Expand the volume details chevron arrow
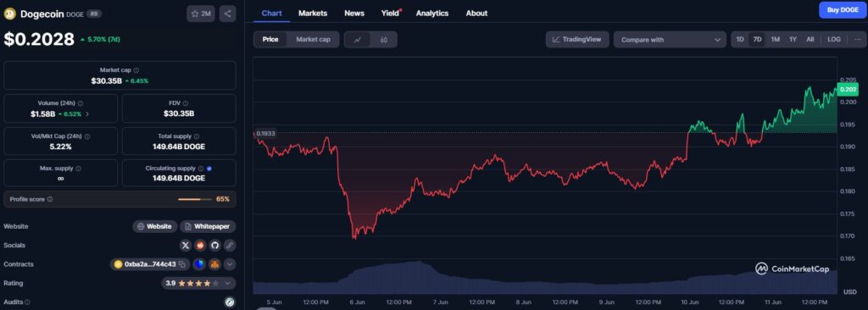The height and width of the screenshot is (310, 868). (87, 114)
